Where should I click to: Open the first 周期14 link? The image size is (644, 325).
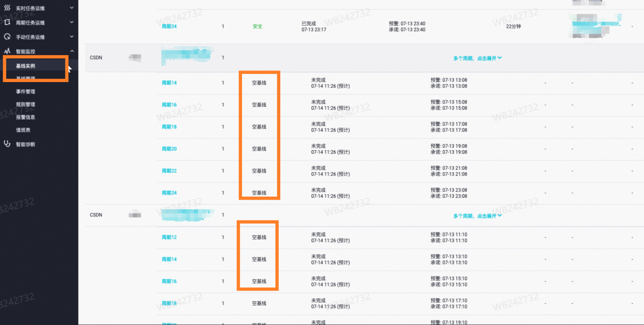[x=169, y=83]
